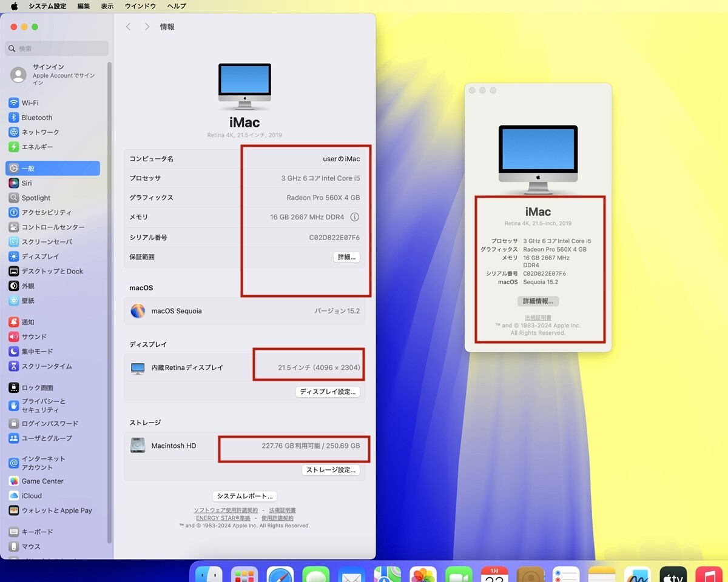Click the sidebar vertical scrollbar
728x582 pixels.
point(110,303)
